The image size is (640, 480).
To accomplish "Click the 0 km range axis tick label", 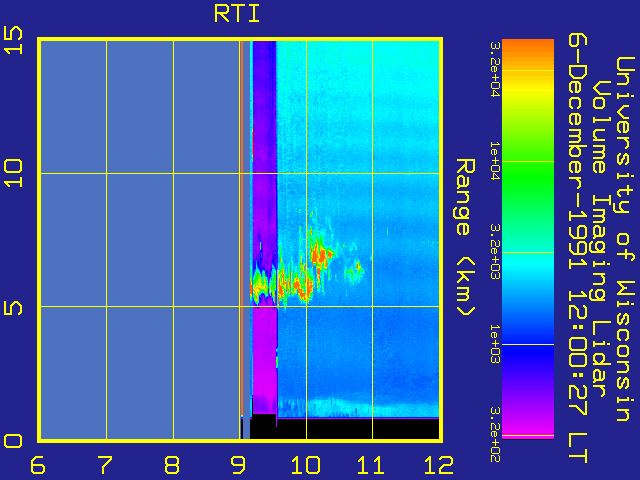I will click(13, 441).
